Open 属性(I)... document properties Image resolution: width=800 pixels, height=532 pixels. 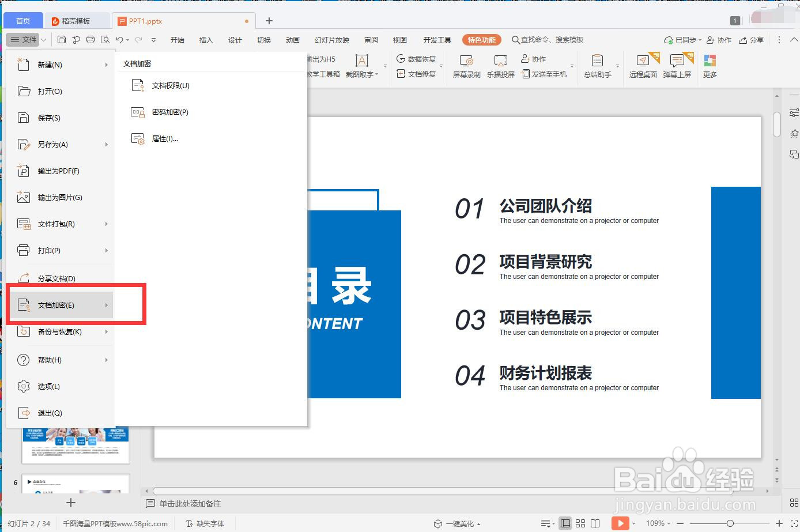click(x=155, y=138)
